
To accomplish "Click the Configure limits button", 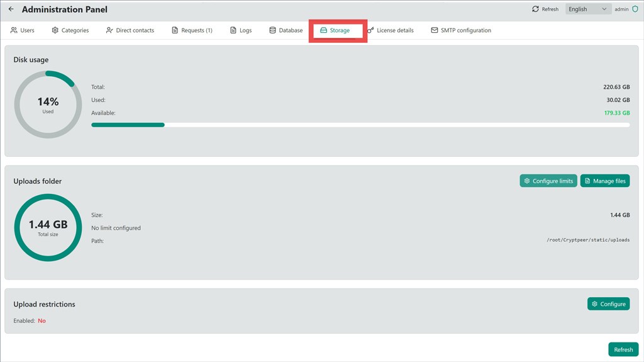I will pos(548,181).
